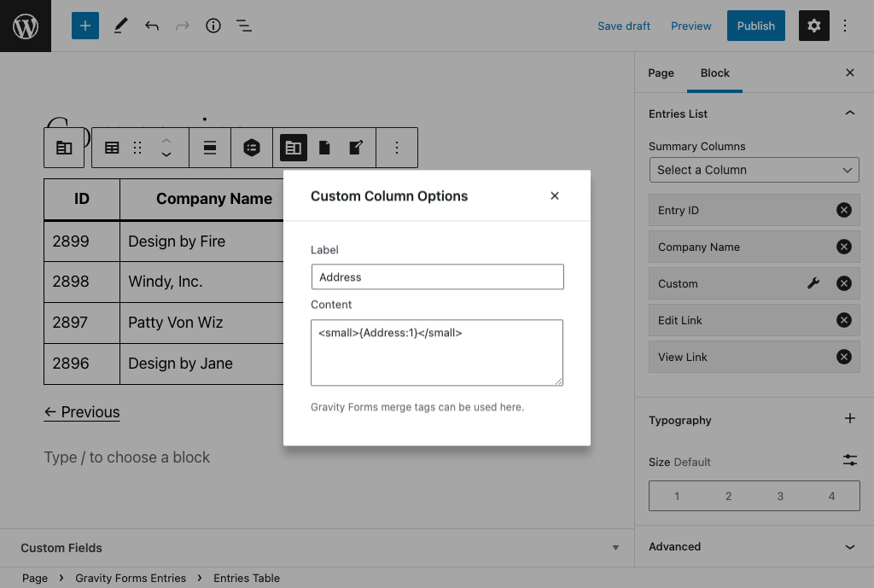The image size is (874, 588).
Task: Expand the Custom Fields section arrow
Action: point(615,548)
